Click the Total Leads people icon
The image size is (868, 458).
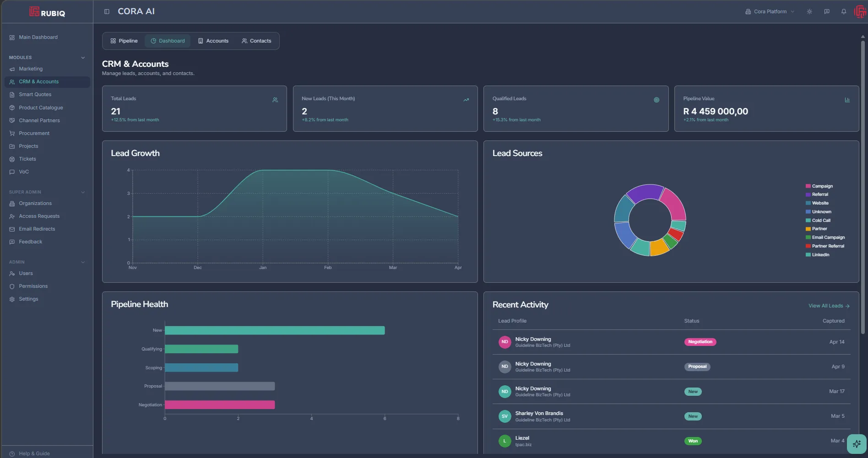(275, 100)
